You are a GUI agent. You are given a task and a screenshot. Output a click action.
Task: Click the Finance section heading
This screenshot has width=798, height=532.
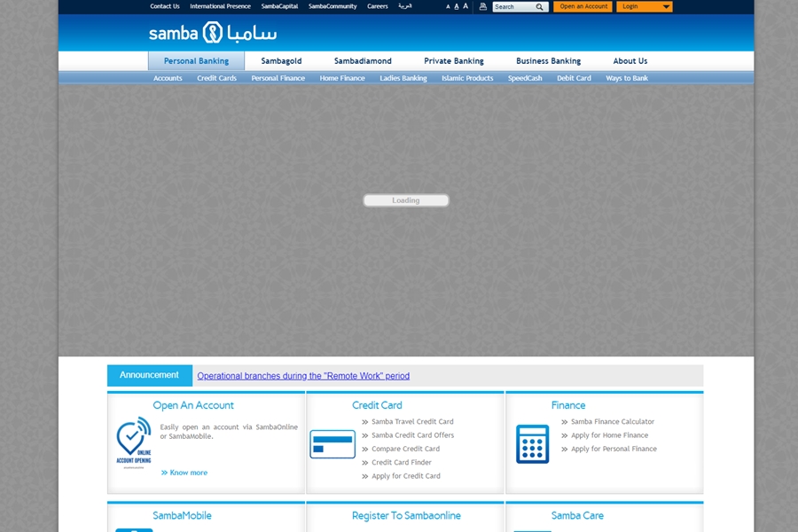568,405
